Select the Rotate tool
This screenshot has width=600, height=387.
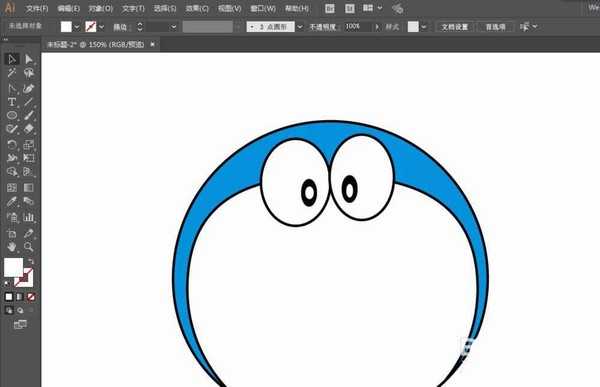tap(12, 145)
